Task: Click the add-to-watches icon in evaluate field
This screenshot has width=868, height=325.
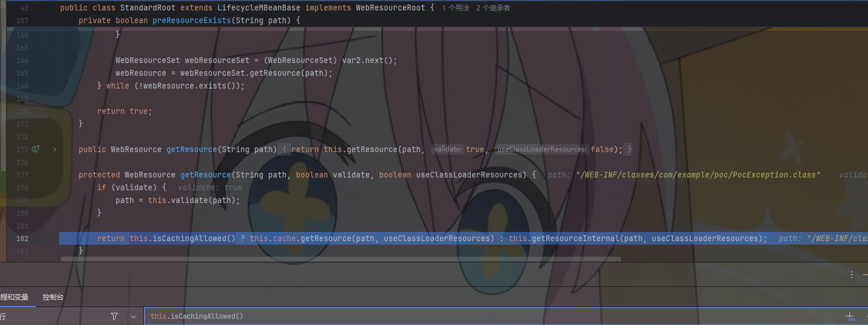Action: pos(850,316)
